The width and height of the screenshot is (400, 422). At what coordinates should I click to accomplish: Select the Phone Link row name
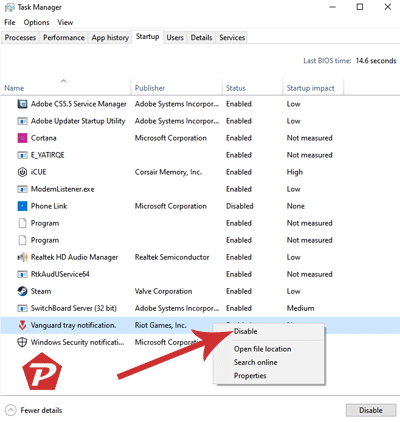pyautogui.click(x=49, y=206)
